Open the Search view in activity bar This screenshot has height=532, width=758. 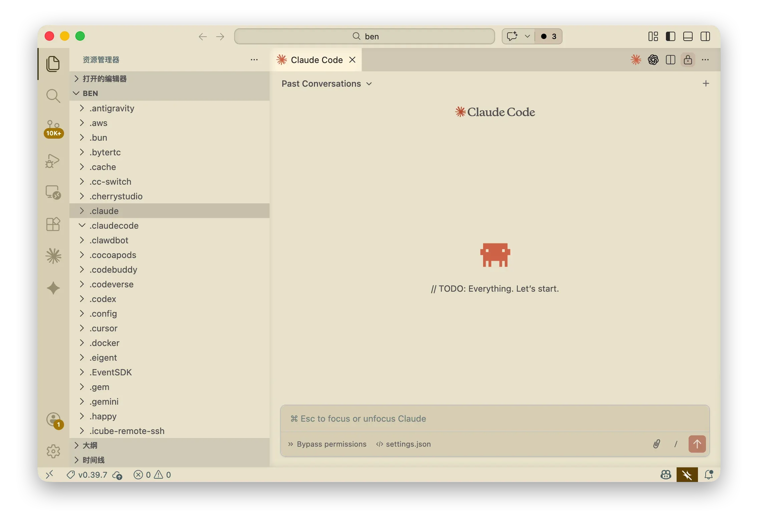pos(53,96)
